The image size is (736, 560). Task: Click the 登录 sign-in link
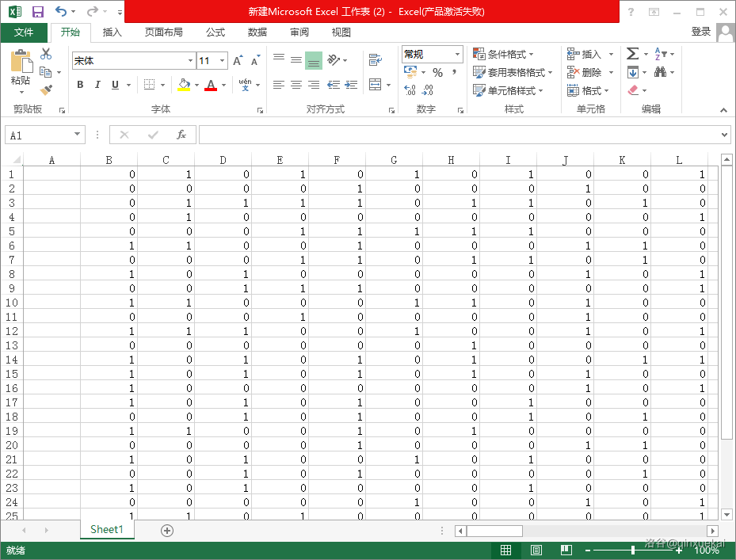click(x=700, y=32)
